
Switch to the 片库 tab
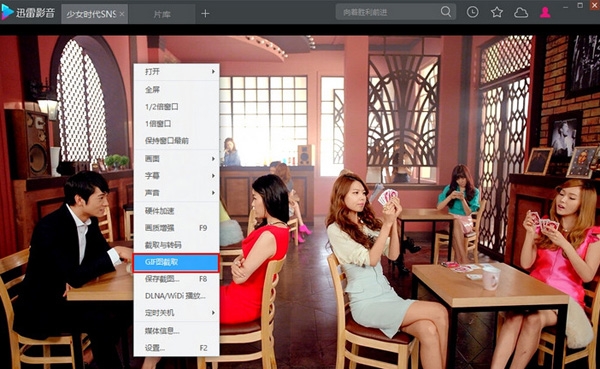click(162, 14)
